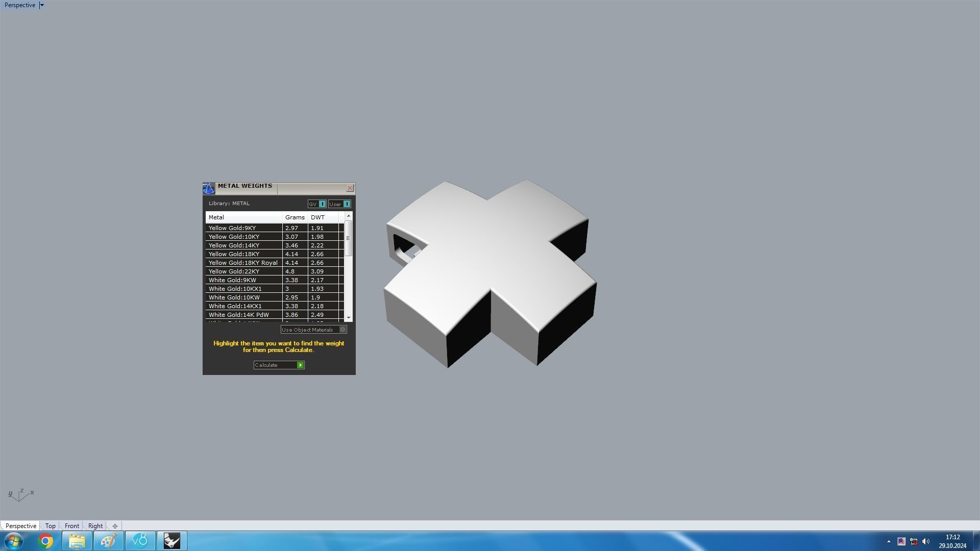The height and width of the screenshot is (551, 980).
Task: Click the 4.8 grams value cell
Action: (x=295, y=271)
